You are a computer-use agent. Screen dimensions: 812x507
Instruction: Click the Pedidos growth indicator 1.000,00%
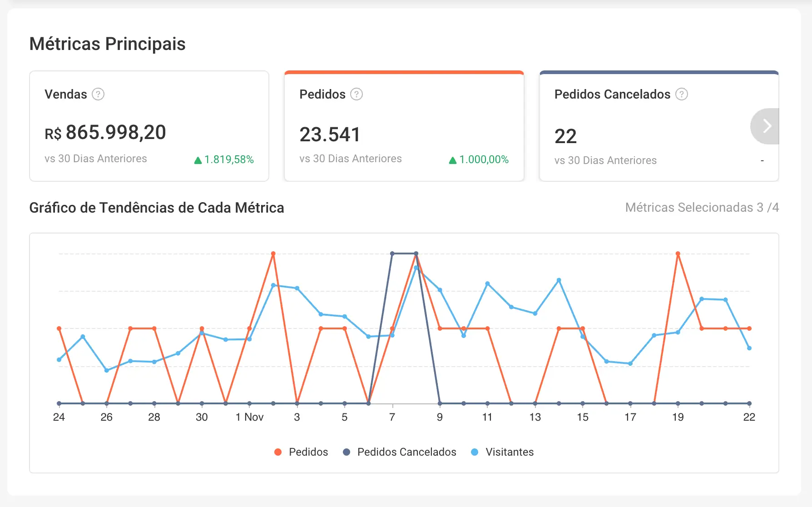pyautogui.click(x=483, y=159)
